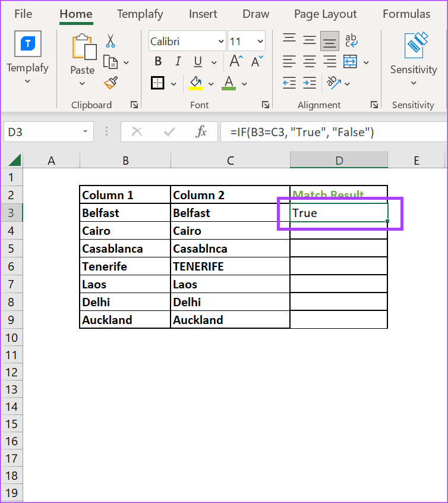Toggle Italic formatting
This screenshot has height=503, width=448.
[178, 61]
